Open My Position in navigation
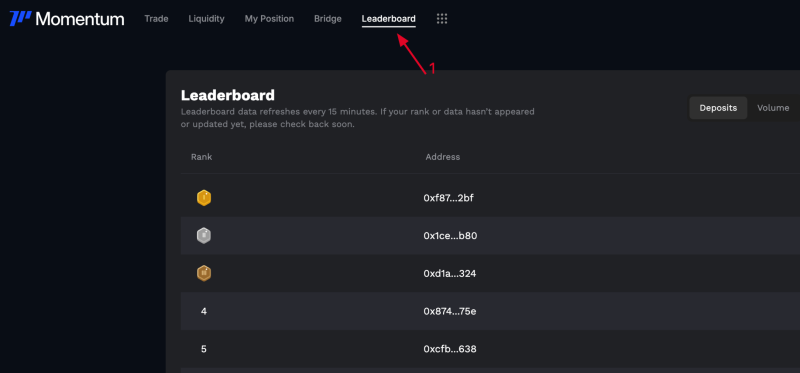Image resolution: width=800 pixels, height=373 pixels. coord(269,19)
